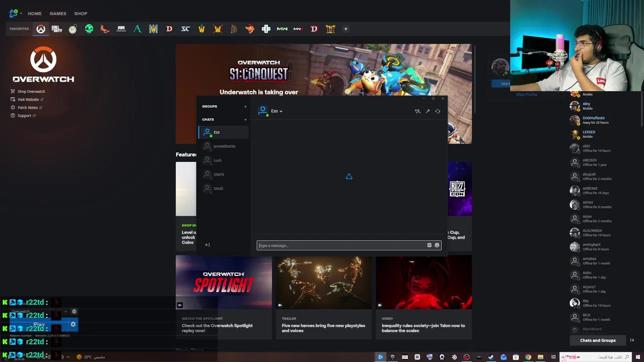This screenshot has width=644, height=362.
Task: Add a game with favorites plus button
Action: (x=346, y=29)
